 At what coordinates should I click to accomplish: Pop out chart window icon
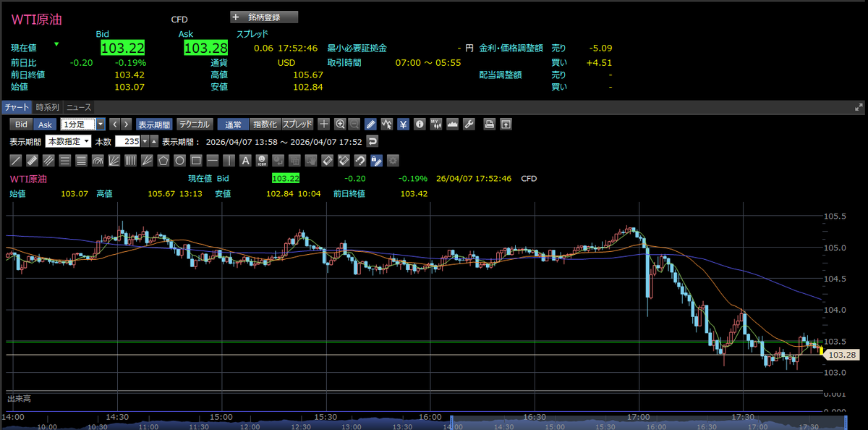click(506, 124)
